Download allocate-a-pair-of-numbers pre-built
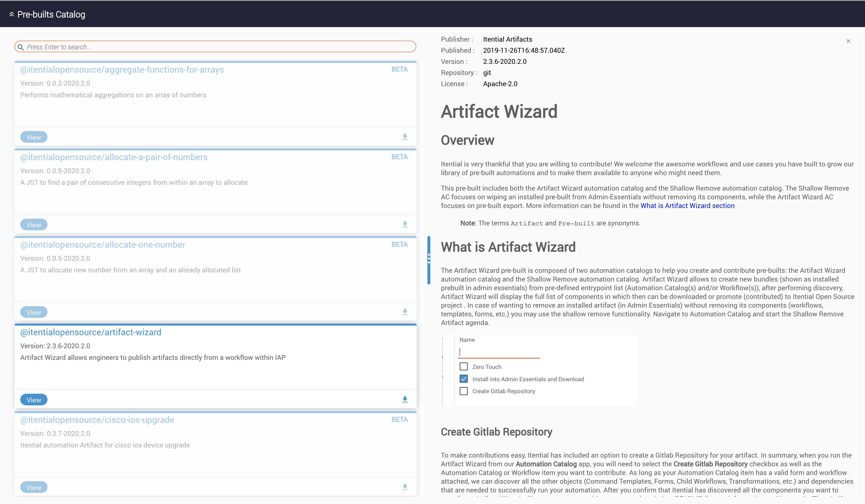 (405, 224)
